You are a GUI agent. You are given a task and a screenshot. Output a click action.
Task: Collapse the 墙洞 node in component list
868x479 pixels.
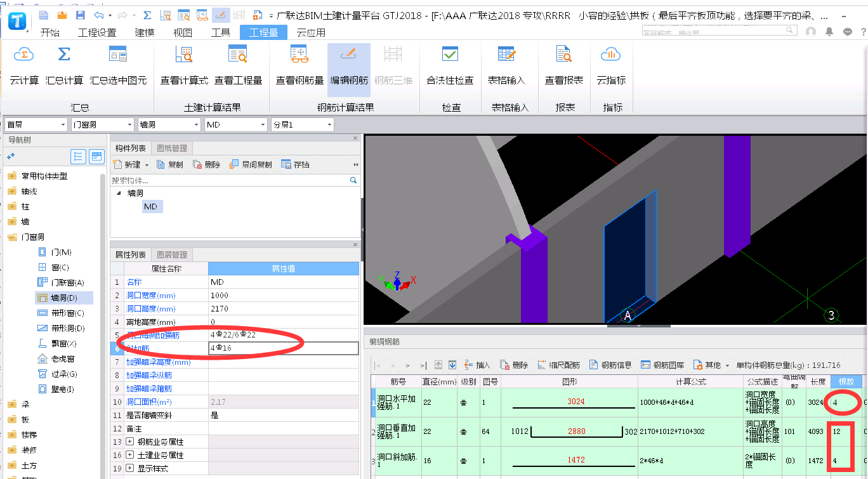pos(119,193)
